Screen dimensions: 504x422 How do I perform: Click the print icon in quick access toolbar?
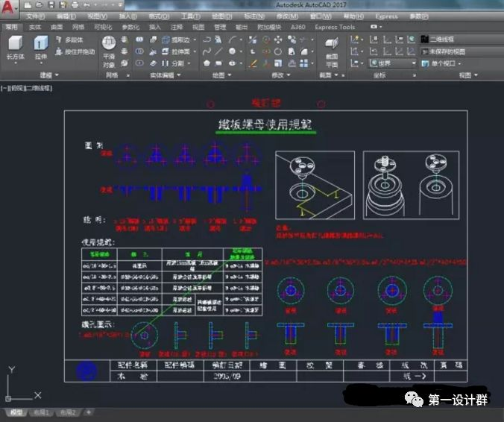[x=74, y=5]
